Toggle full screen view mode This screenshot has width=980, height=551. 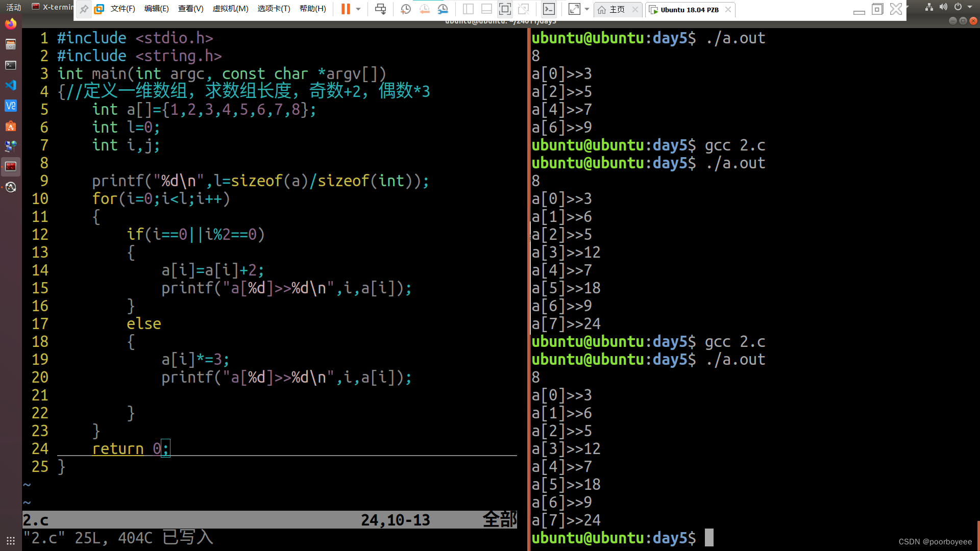tap(505, 9)
